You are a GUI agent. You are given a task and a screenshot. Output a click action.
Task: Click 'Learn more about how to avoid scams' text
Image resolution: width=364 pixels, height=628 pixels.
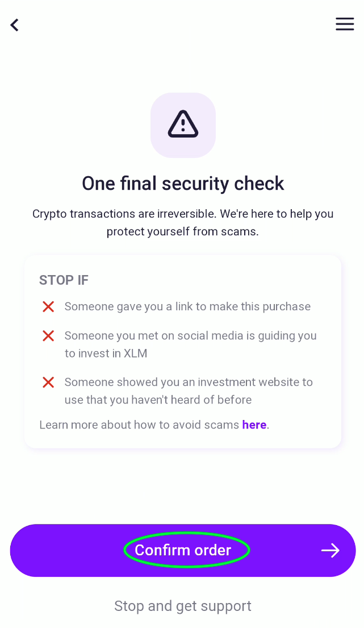coord(139,425)
